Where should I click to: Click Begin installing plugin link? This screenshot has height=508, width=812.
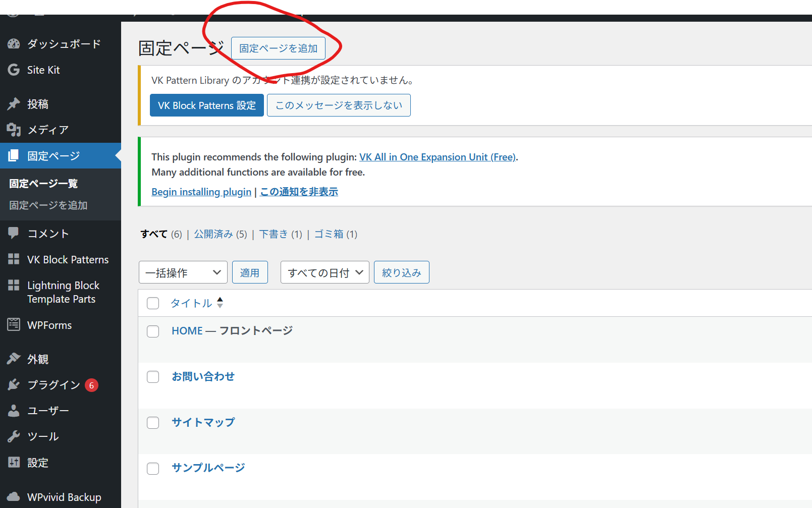pyautogui.click(x=201, y=192)
